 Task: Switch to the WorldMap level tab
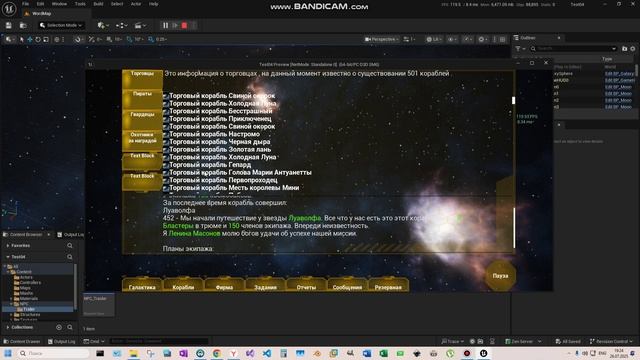coord(41,13)
